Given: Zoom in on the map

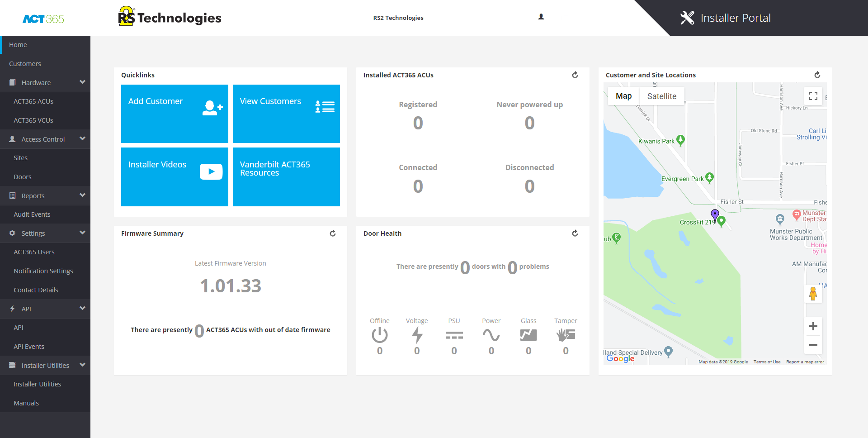Looking at the screenshot, I should (x=813, y=327).
